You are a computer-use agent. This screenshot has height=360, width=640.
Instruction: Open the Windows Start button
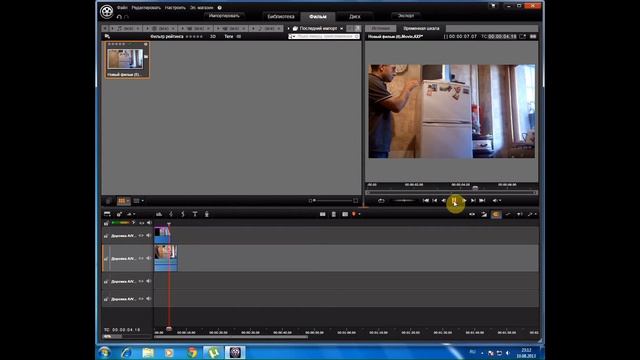point(104,352)
